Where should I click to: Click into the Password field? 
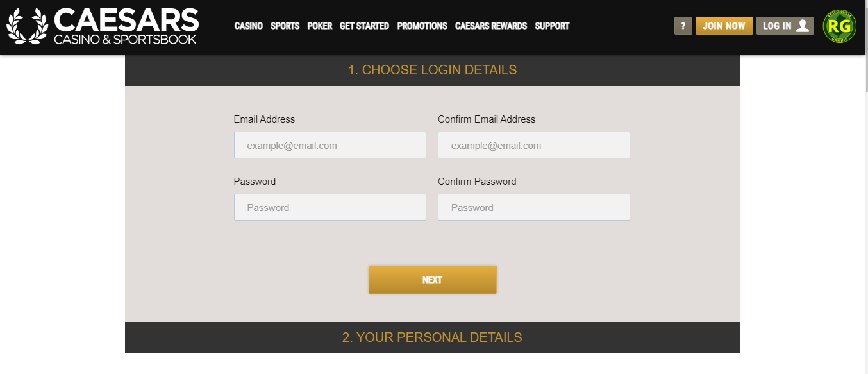[330, 207]
